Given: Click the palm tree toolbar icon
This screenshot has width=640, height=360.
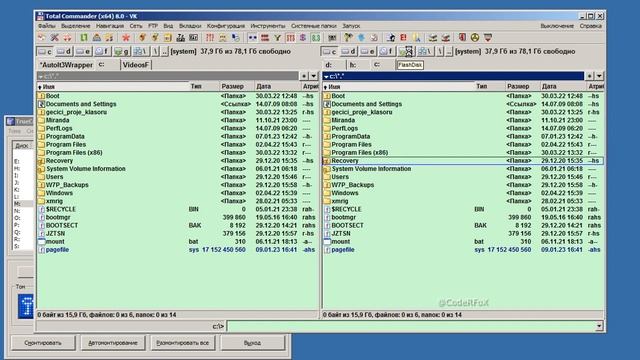Looking at the screenshot, I should pyautogui.click(x=348, y=38).
